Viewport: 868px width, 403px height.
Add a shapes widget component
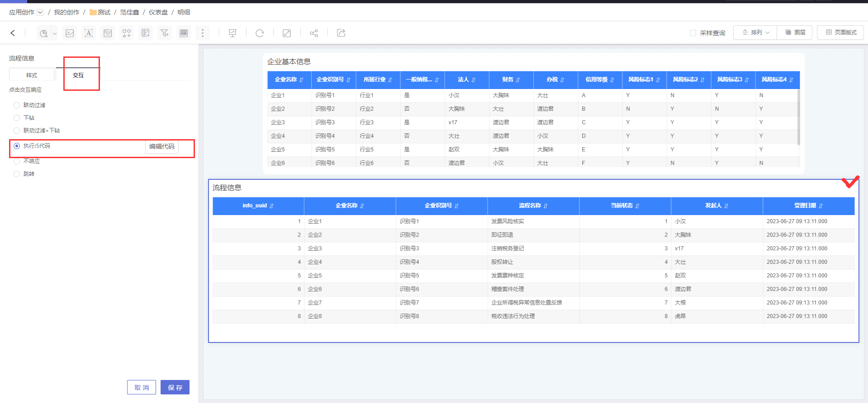pyautogui.click(x=127, y=33)
